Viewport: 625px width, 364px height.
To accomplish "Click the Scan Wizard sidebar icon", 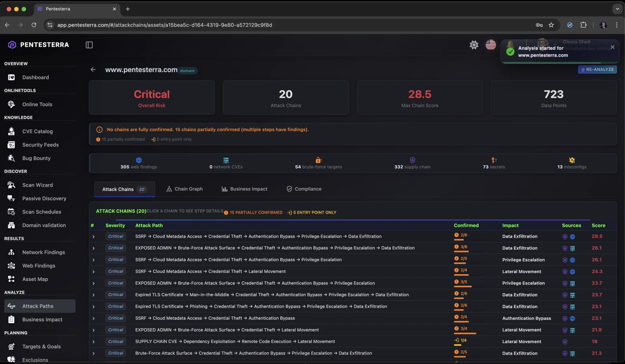I will [x=11, y=185].
